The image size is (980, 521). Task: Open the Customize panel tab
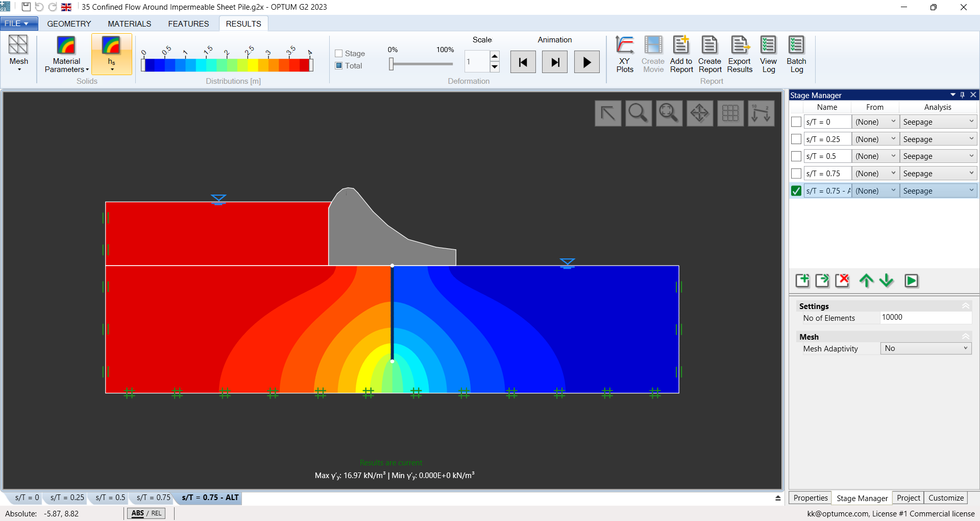(x=946, y=498)
